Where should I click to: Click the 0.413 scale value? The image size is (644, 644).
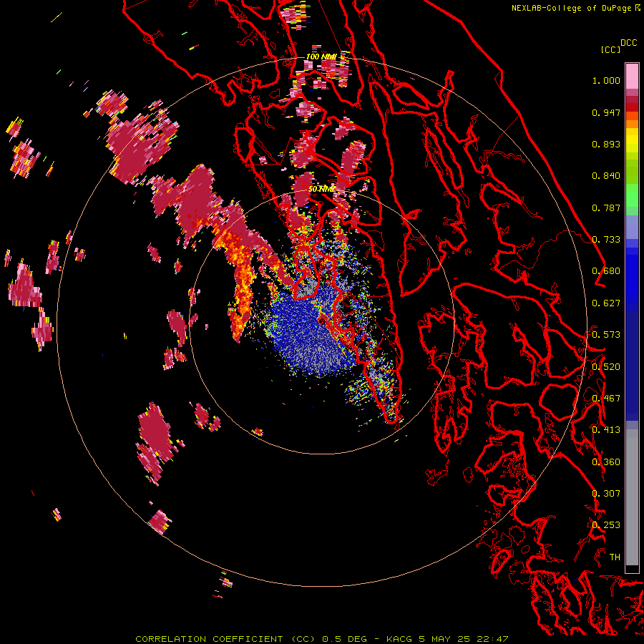606,430
